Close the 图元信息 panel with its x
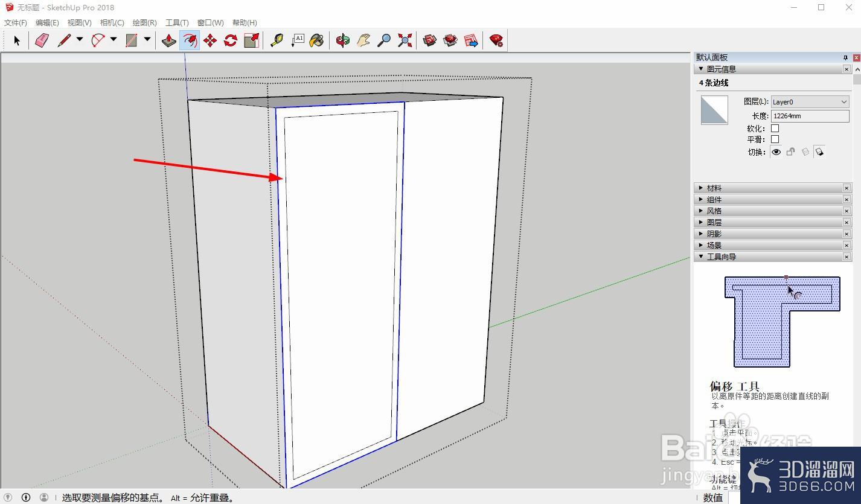 (847, 69)
